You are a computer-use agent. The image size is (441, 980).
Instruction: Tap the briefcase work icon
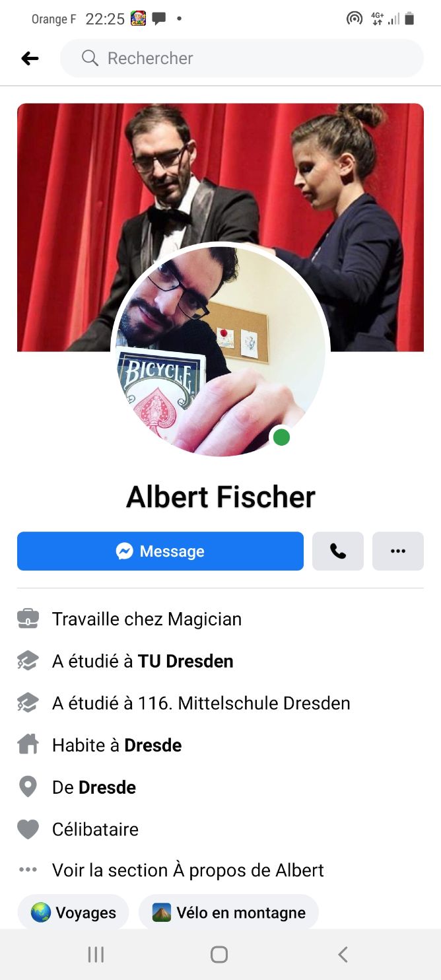[x=28, y=619]
